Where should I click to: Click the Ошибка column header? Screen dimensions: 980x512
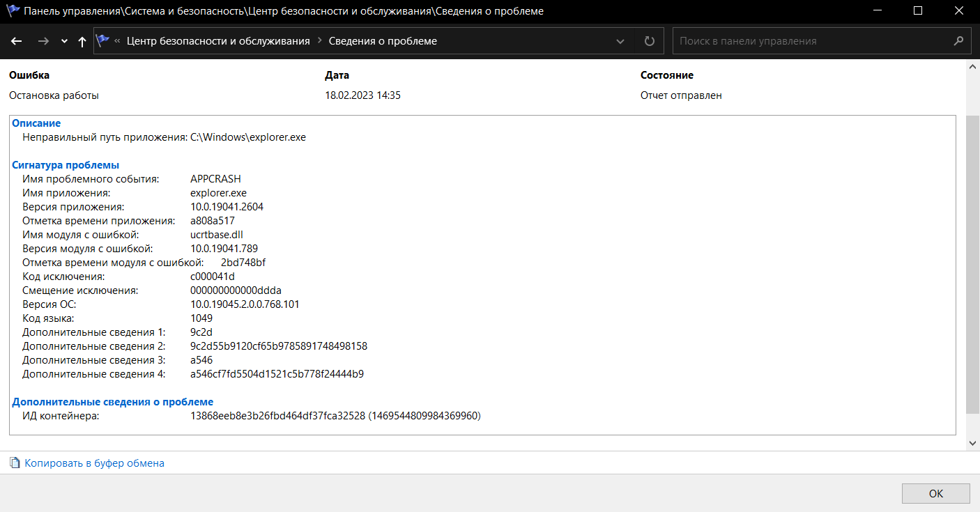click(x=29, y=75)
